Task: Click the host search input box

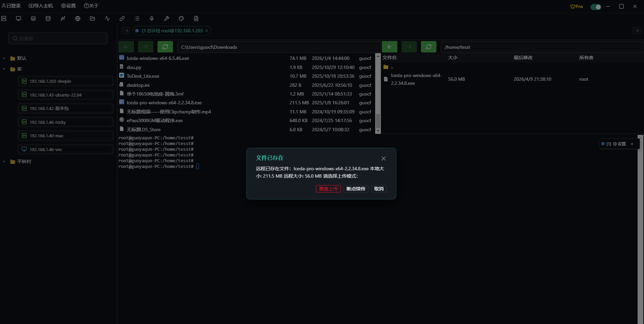Action: (x=58, y=38)
